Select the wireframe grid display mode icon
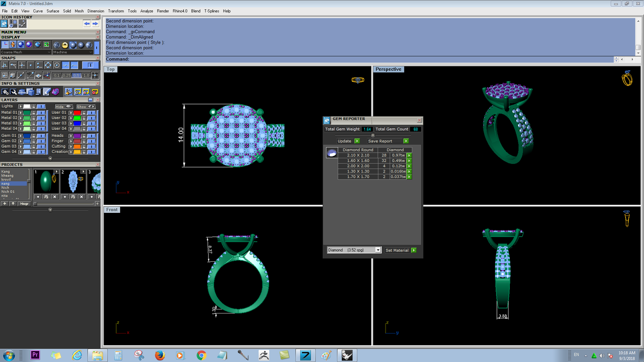This screenshot has width=644, height=362. (x=5, y=45)
